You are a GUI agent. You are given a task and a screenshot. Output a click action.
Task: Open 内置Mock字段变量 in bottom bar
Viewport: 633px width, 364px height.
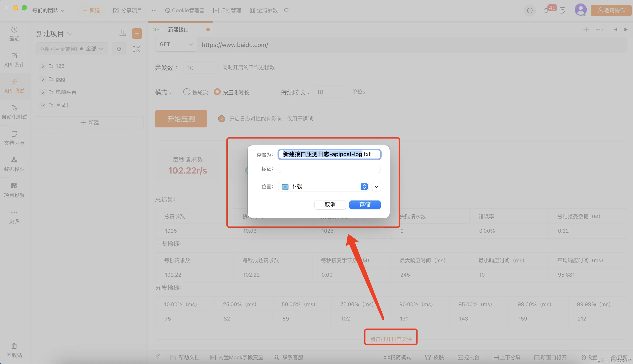(237, 357)
